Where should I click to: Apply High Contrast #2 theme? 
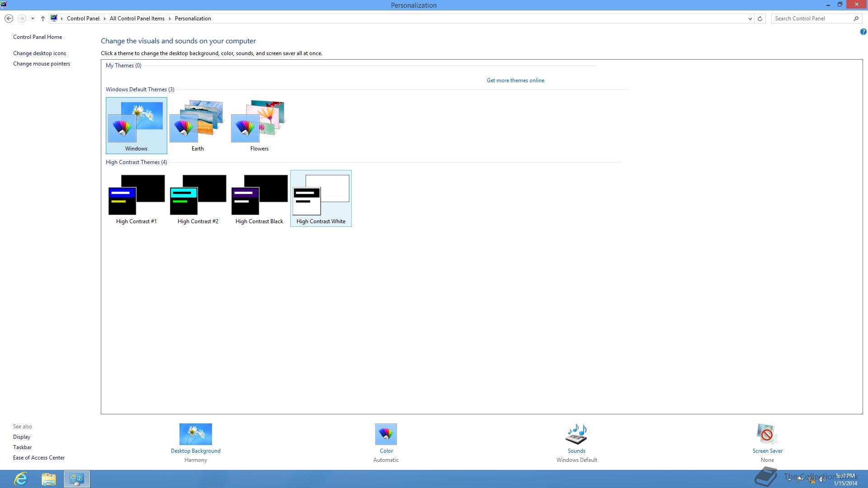click(x=198, y=198)
